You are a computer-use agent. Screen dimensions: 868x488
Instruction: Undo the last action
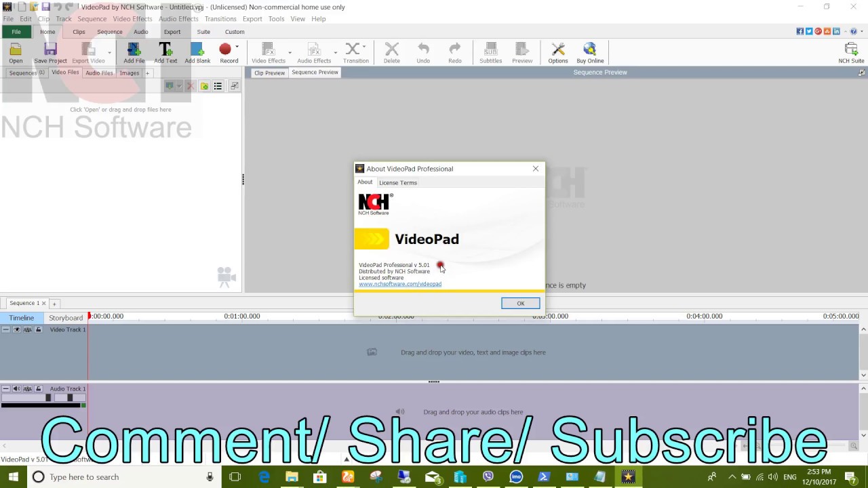click(423, 53)
